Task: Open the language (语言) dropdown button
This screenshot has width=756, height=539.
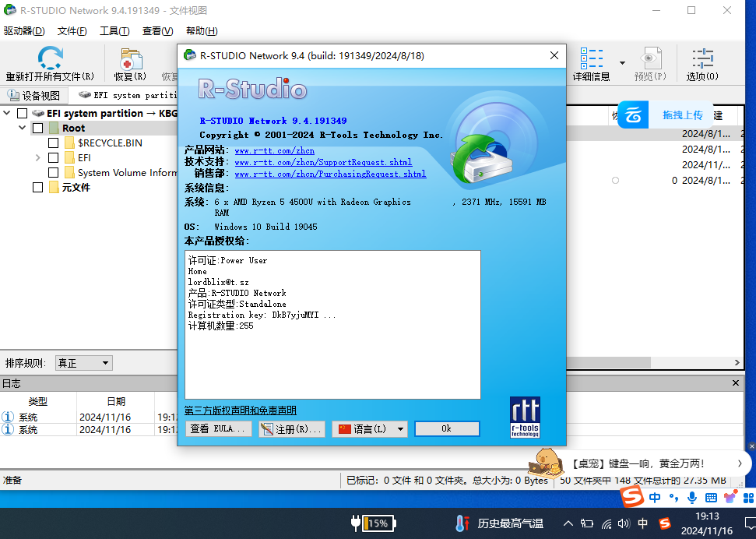Action: pos(370,429)
